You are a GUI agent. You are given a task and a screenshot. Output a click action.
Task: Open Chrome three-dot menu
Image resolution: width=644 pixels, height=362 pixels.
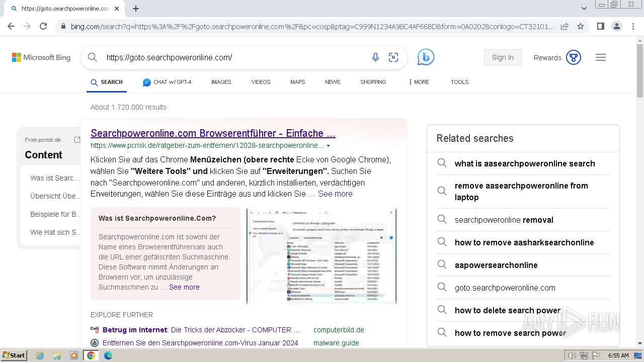pos(632,26)
